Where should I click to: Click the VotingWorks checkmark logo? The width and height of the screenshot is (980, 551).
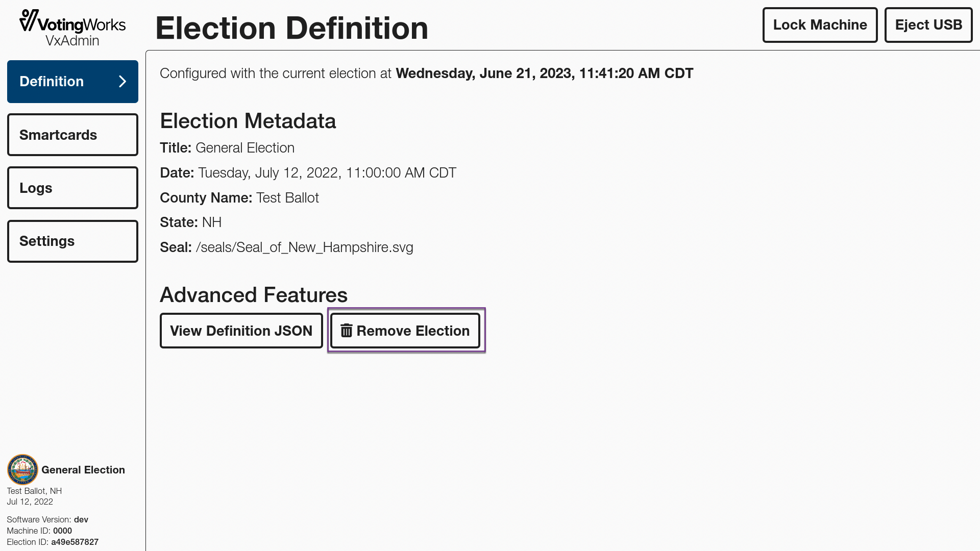click(x=29, y=21)
